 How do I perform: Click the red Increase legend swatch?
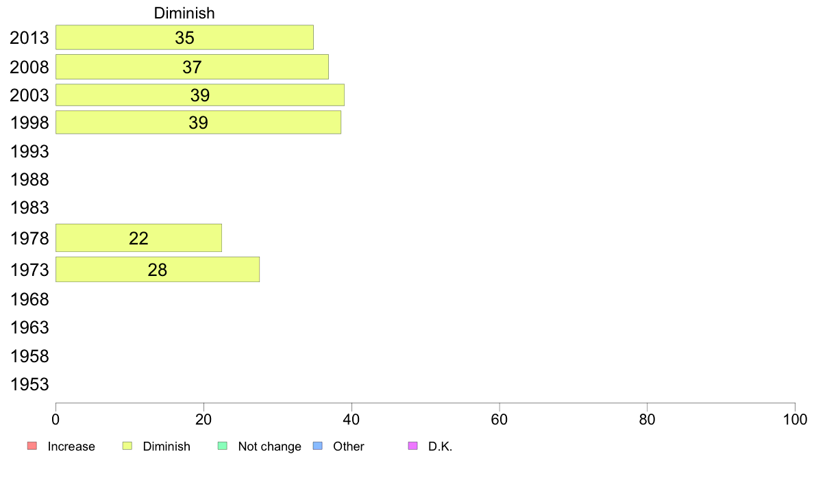point(32,446)
